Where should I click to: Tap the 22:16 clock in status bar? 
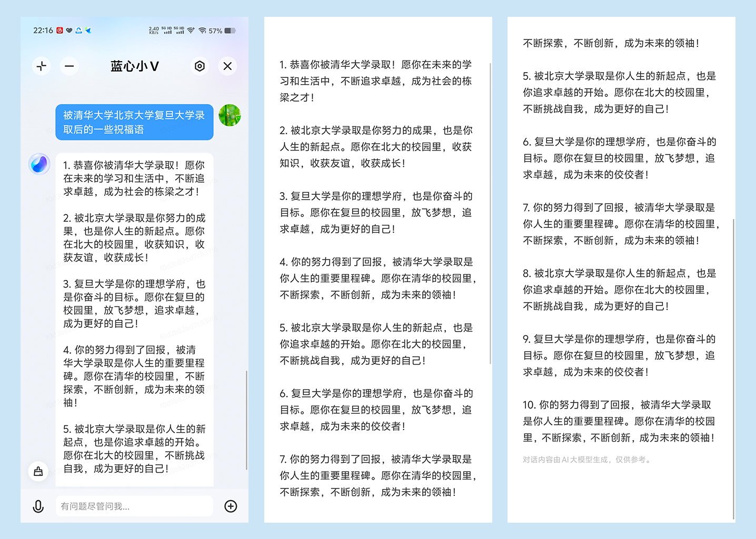click(43, 31)
